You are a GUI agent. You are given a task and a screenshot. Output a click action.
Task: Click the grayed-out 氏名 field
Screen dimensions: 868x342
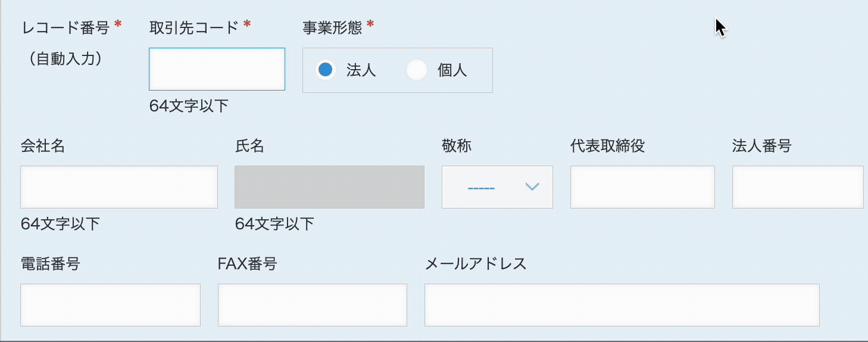(329, 187)
